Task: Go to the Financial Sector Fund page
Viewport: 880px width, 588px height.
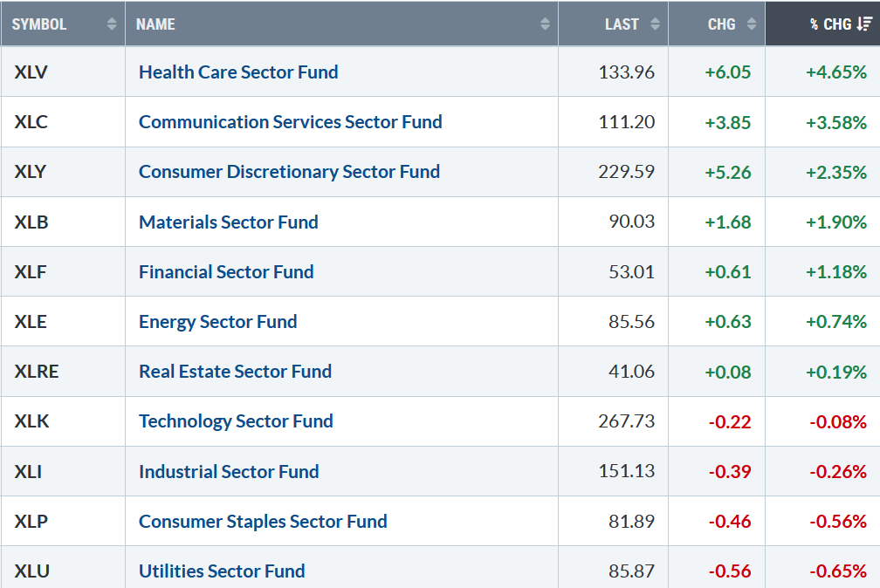Action: (226, 272)
